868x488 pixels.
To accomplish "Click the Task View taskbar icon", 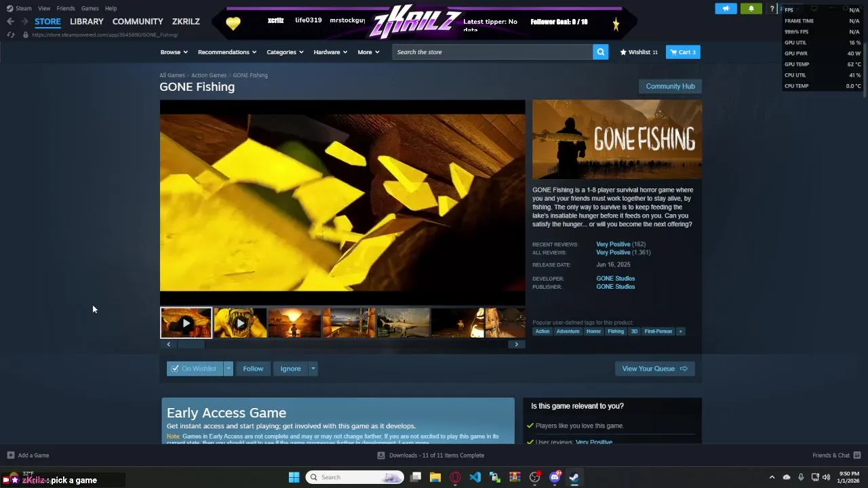I will 416,477.
